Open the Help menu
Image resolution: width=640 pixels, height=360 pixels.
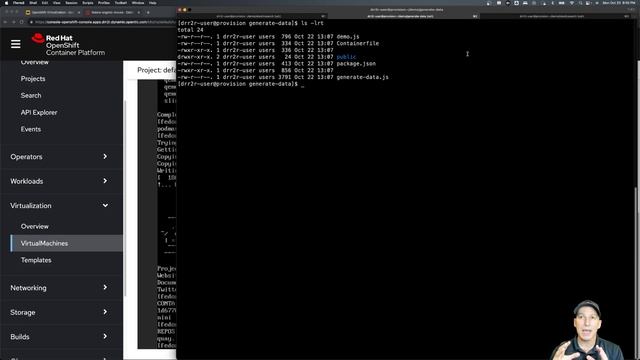[x=153, y=3]
